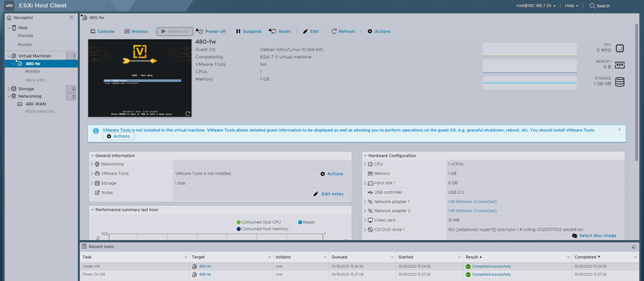Screen dimensions: 644x281
Task: Click the VM console thumbnail
Action: 139,78
